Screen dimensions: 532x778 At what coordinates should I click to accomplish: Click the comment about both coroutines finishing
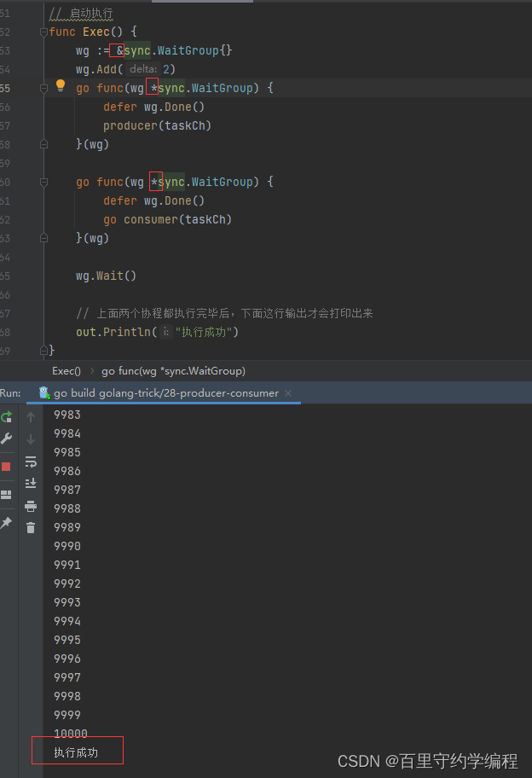pyautogui.click(x=224, y=313)
